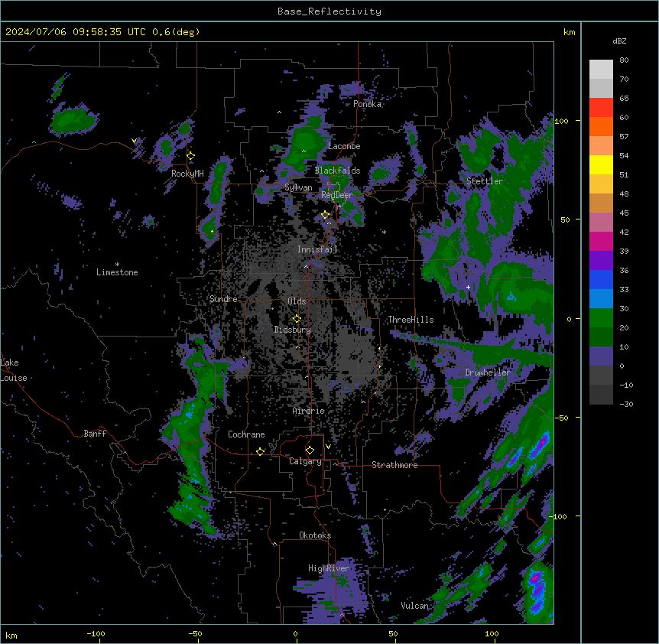Select the yellow diamond marker below RedDeer
The image size is (659, 644).
pyautogui.click(x=325, y=215)
